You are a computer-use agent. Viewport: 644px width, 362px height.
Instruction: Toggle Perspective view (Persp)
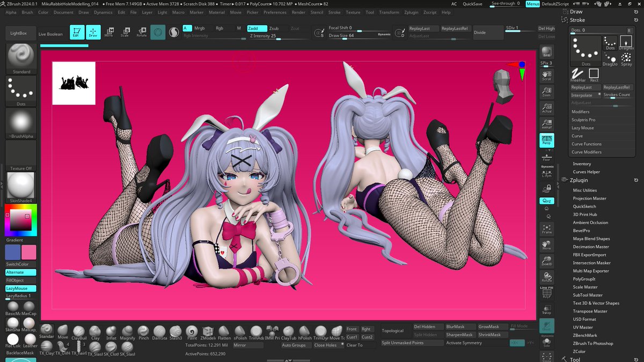pyautogui.click(x=547, y=141)
